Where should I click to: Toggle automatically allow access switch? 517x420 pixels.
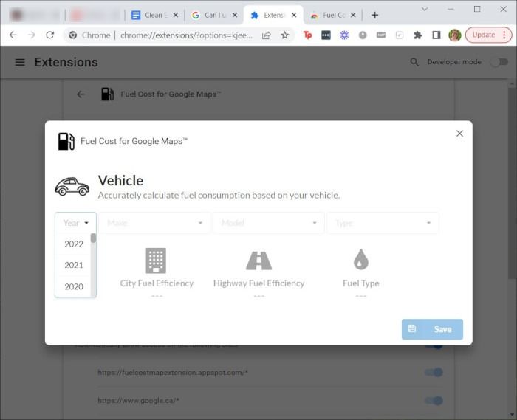click(x=434, y=346)
